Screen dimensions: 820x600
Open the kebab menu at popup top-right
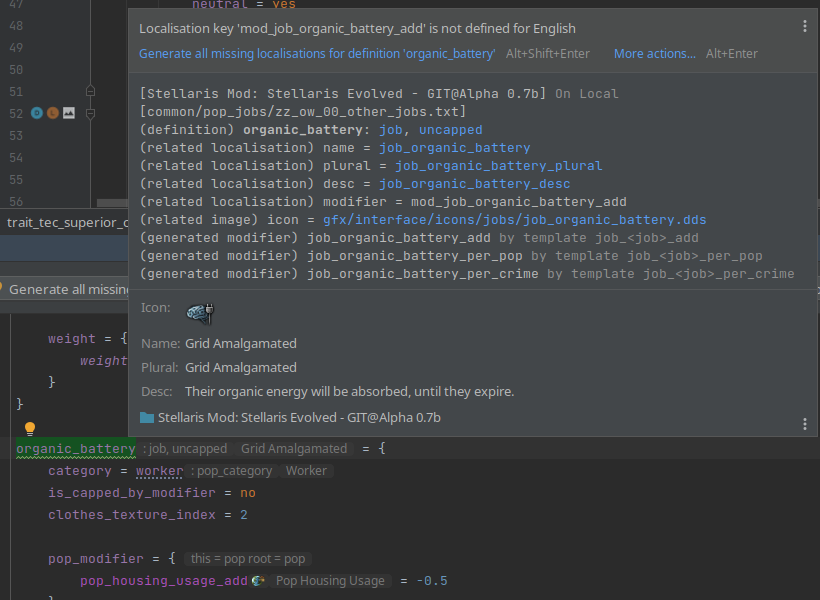pyautogui.click(x=805, y=26)
